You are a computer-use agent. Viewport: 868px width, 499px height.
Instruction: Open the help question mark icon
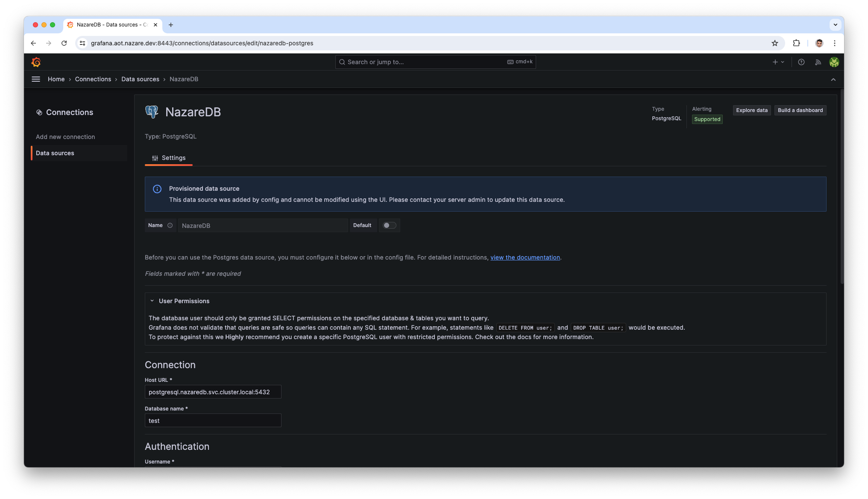(801, 62)
